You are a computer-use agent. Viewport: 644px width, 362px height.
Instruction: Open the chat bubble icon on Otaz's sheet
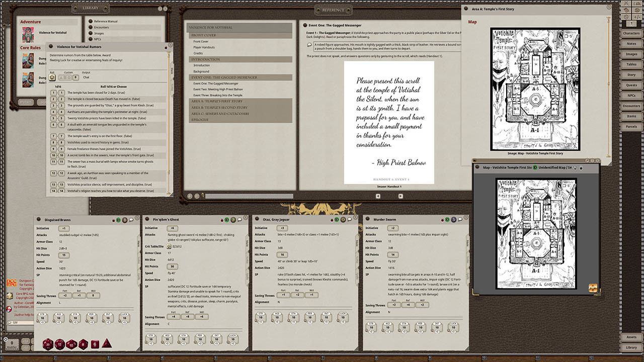(x=349, y=219)
